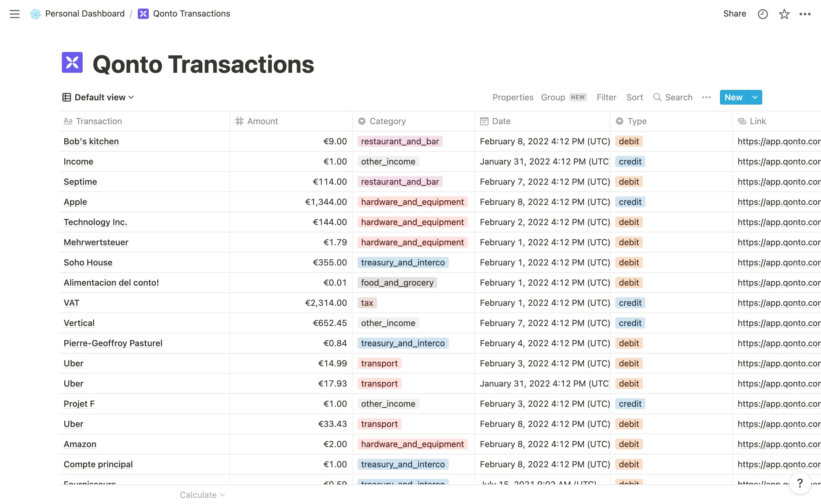Open the Link column header menu
Viewport: 821px width, 504px height.
(777, 121)
